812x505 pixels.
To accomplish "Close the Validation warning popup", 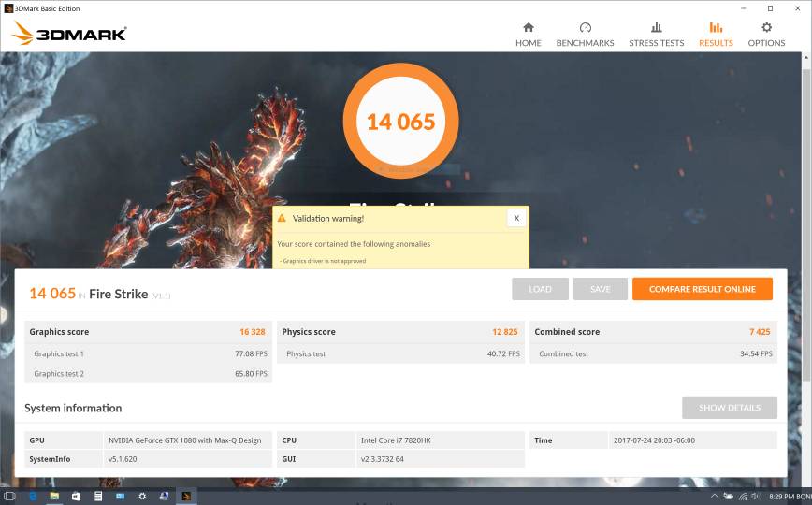I will point(516,218).
